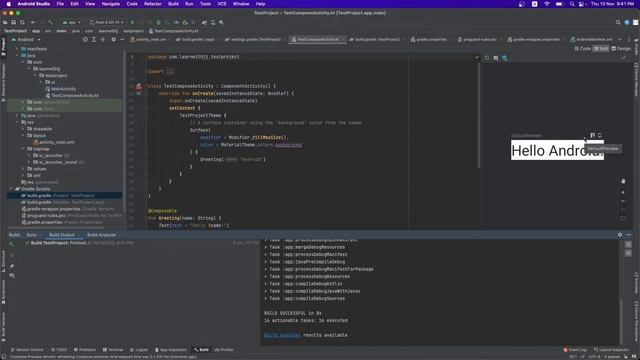
Task: Open Terminal tool window button
Action: tap(113, 350)
